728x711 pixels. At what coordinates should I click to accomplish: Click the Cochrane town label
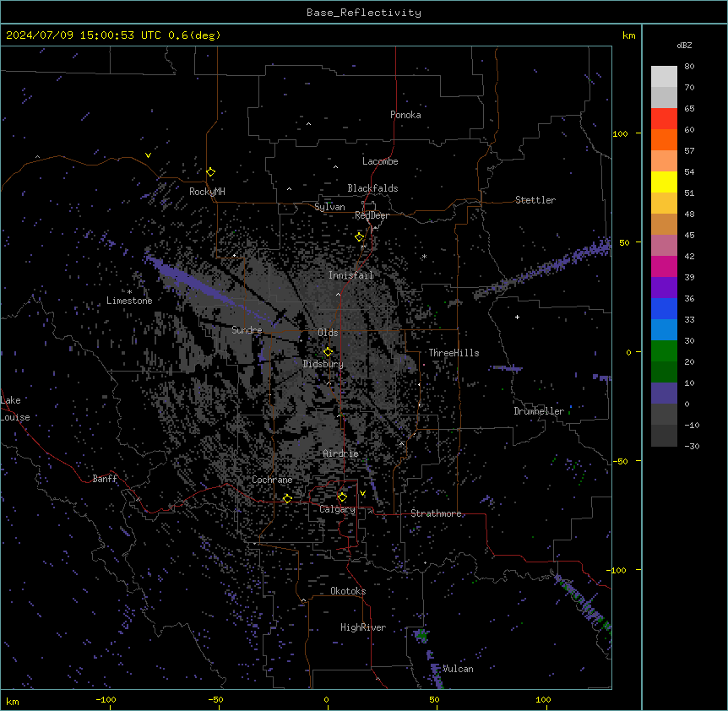click(272, 480)
